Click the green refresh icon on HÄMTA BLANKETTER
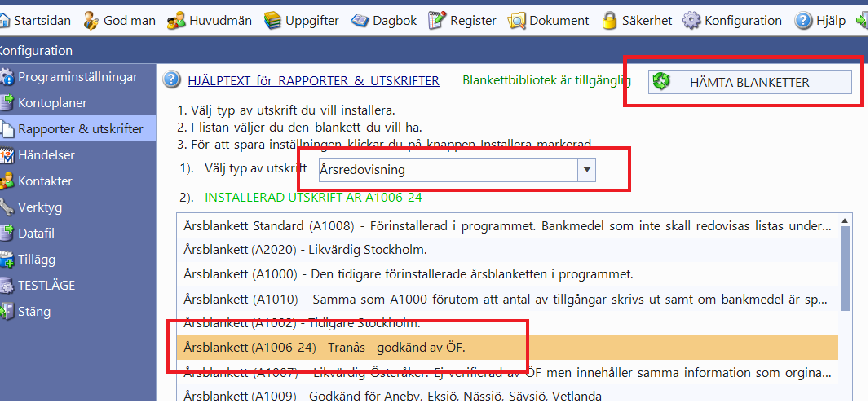The height and width of the screenshot is (401, 868). click(661, 81)
